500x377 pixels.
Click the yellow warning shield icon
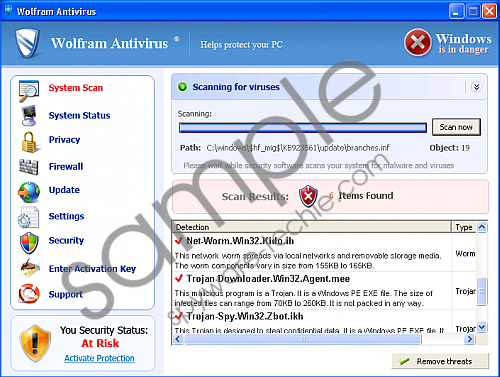[x=35, y=343]
